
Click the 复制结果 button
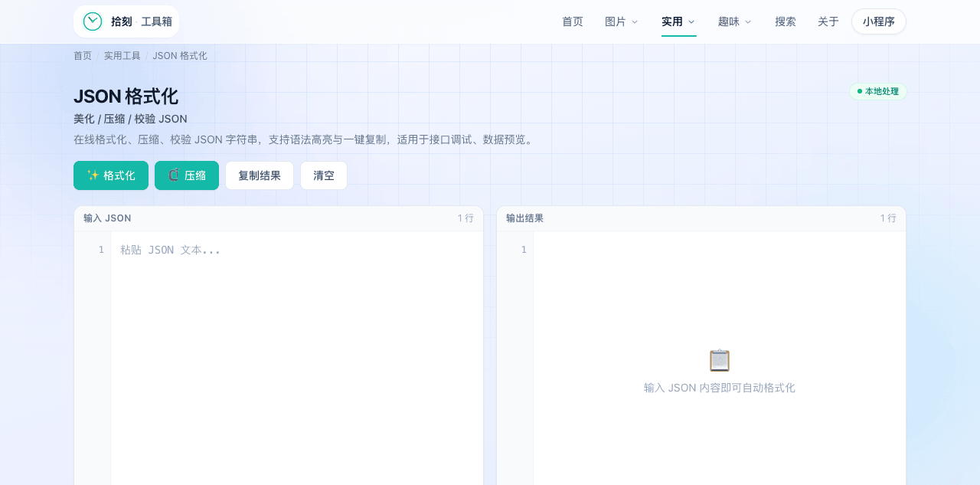(x=260, y=175)
